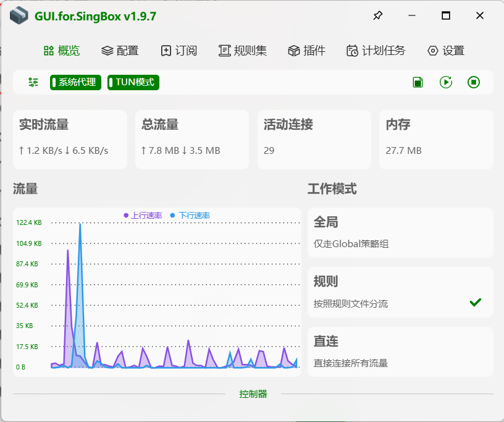Click the 工作模式 section heading
Viewport: 504px width, 422px height.
pyautogui.click(x=332, y=189)
